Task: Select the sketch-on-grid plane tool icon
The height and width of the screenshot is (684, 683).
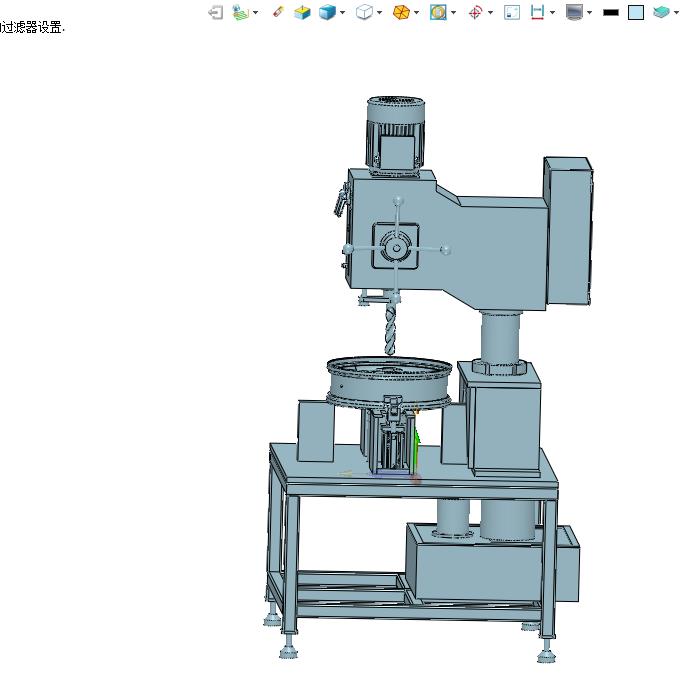Action: [x=240, y=12]
